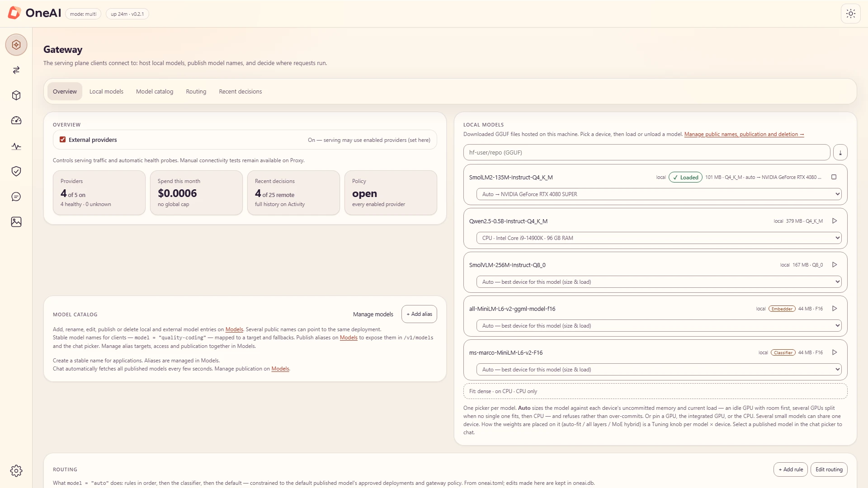Load ms-marco-MiniLM-L6-v2 with the play icon
Viewport: 868px width, 488px height.
pos(835,352)
